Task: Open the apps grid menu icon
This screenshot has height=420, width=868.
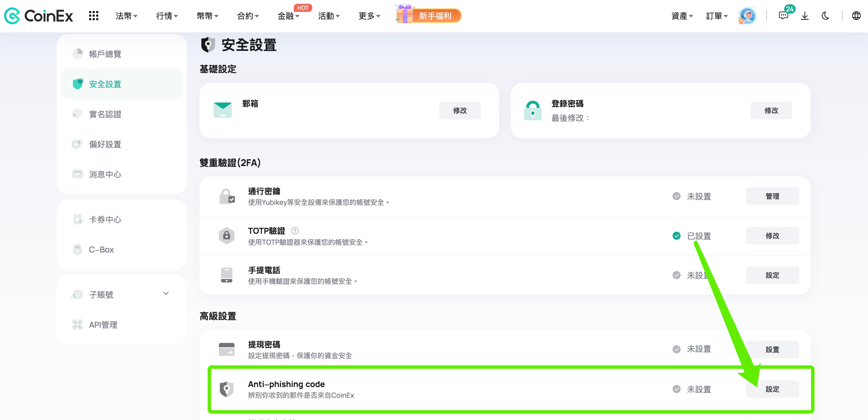Action: pos(93,16)
